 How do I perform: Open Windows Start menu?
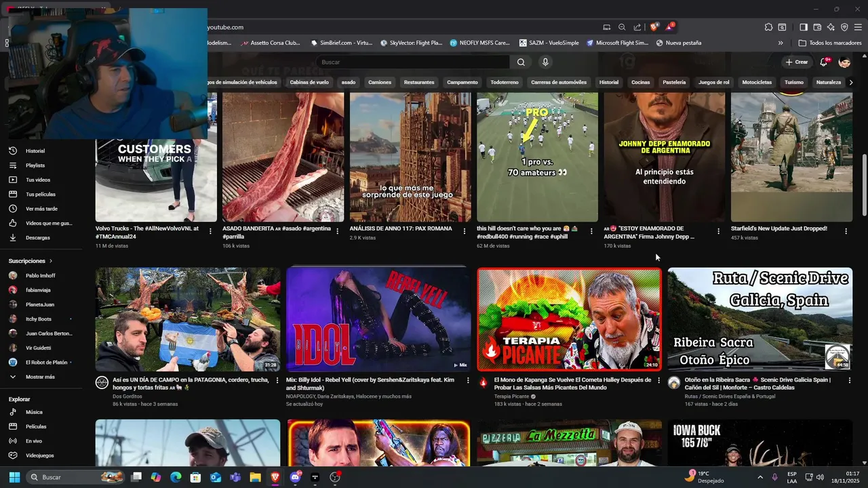tap(14, 477)
